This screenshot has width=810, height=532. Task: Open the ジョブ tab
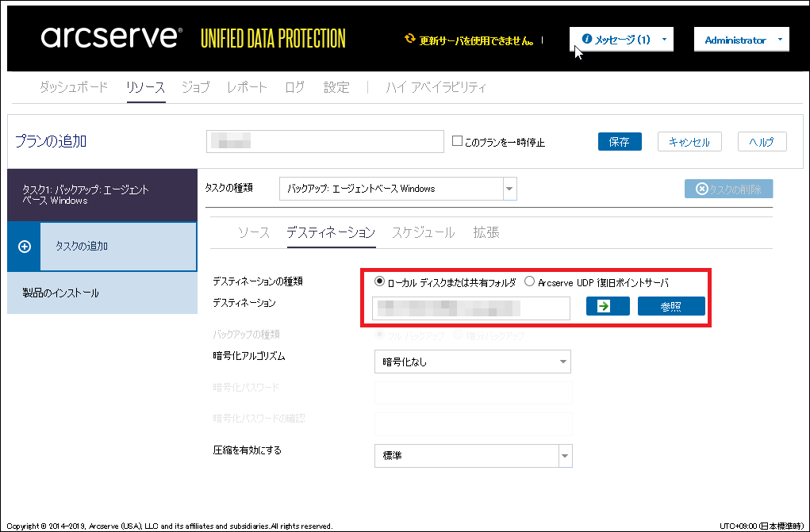(x=195, y=86)
